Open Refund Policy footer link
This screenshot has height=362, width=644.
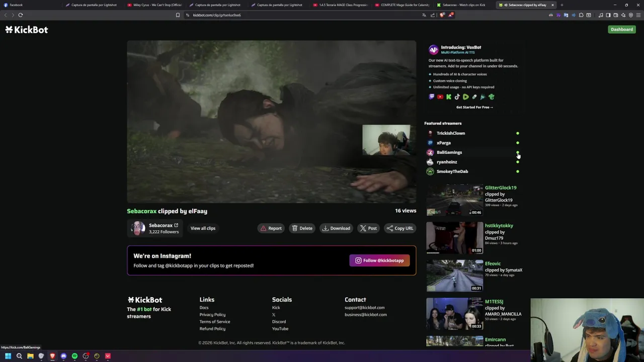(x=212, y=329)
